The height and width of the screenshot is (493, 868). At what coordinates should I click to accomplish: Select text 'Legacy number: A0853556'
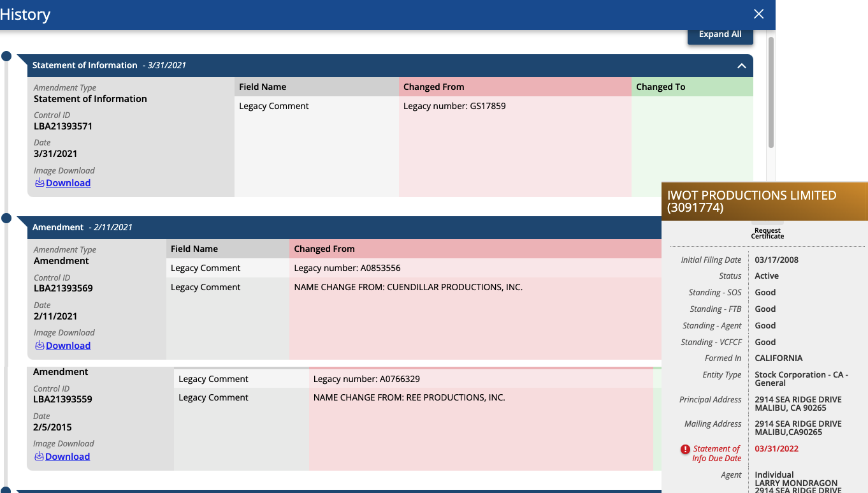click(347, 269)
